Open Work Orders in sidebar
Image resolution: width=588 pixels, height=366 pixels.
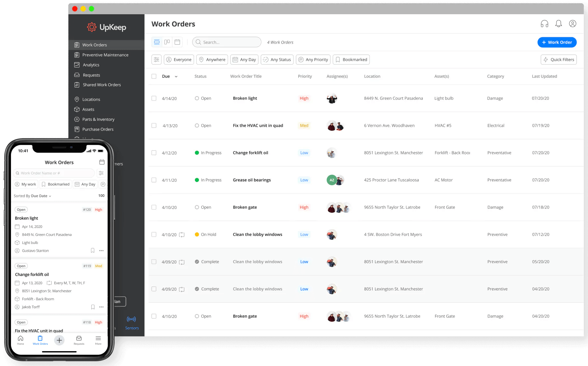[106, 45]
